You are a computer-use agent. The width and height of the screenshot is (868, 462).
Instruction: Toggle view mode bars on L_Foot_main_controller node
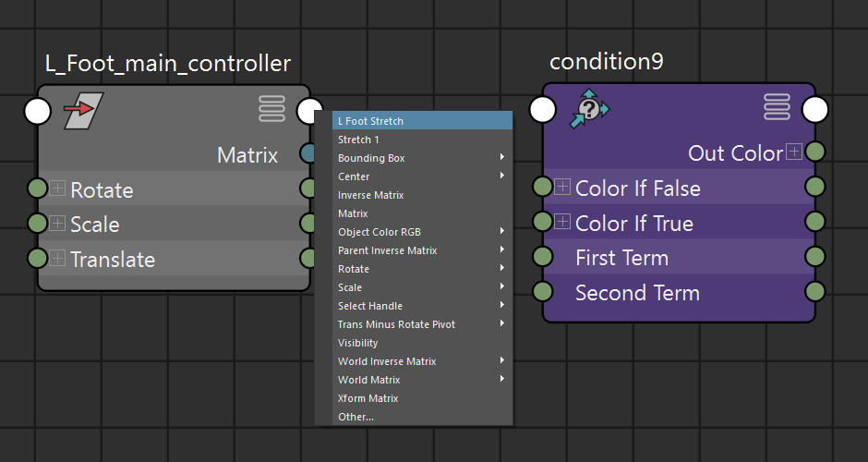(271, 109)
